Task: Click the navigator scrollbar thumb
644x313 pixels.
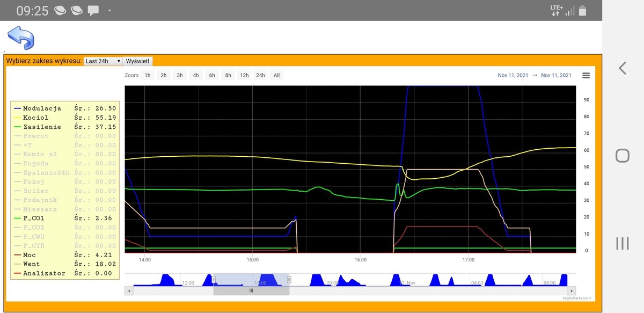Action: coord(251,290)
